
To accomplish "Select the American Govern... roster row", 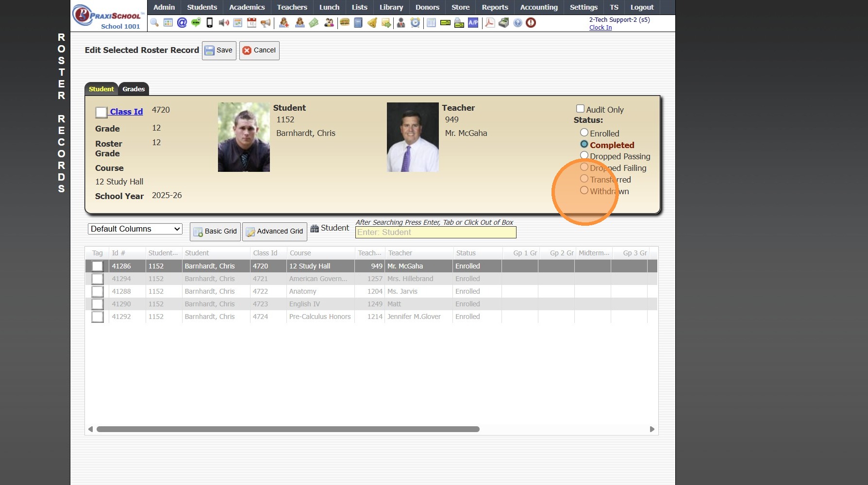I will [371, 279].
